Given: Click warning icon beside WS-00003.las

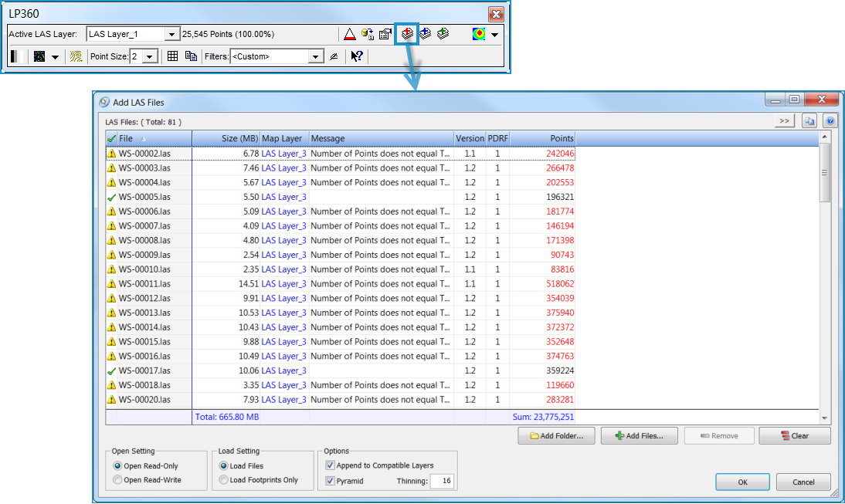Looking at the screenshot, I should click(111, 168).
